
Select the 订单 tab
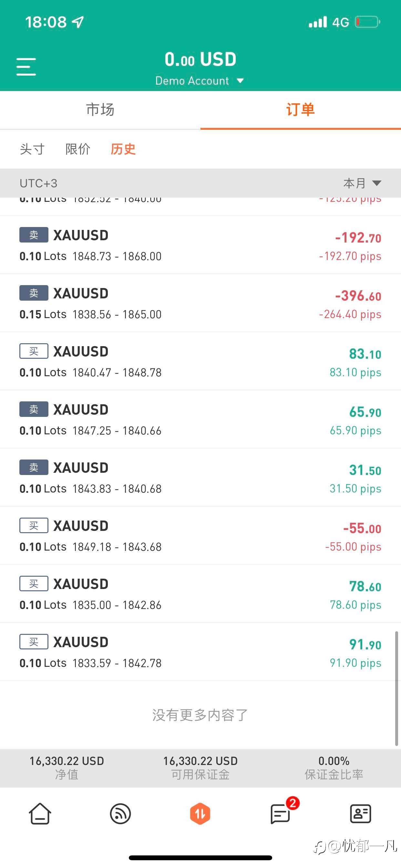300,110
